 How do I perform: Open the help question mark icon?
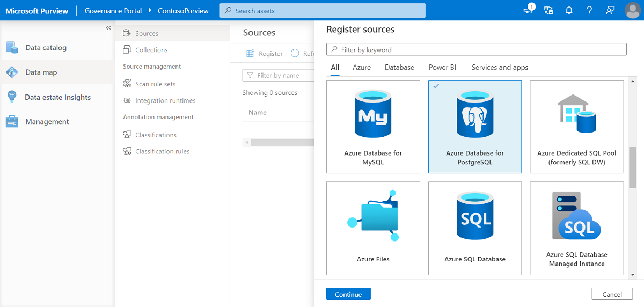click(589, 10)
